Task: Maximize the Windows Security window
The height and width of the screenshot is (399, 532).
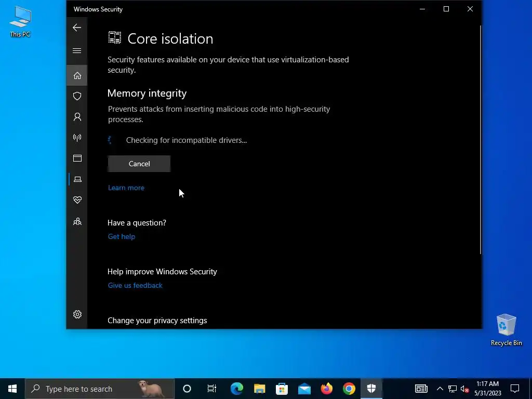Action: tap(446, 9)
